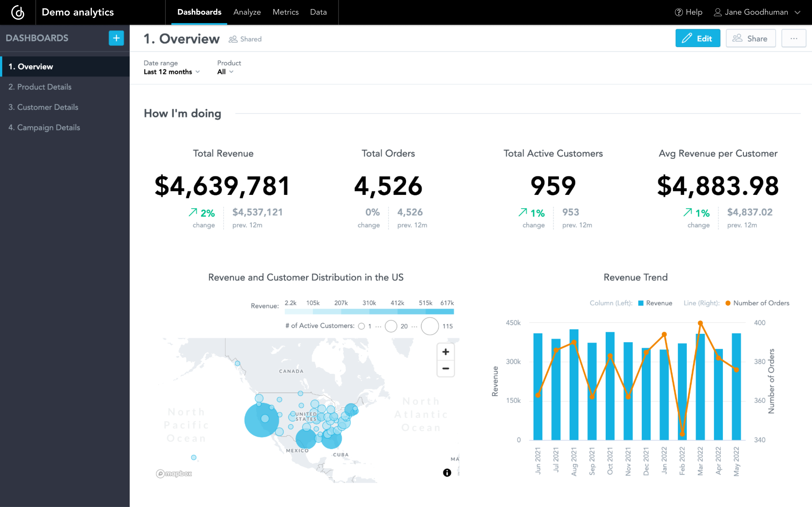Open the map attribution info icon
Image resolution: width=812 pixels, height=507 pixels.
point(447,472)
